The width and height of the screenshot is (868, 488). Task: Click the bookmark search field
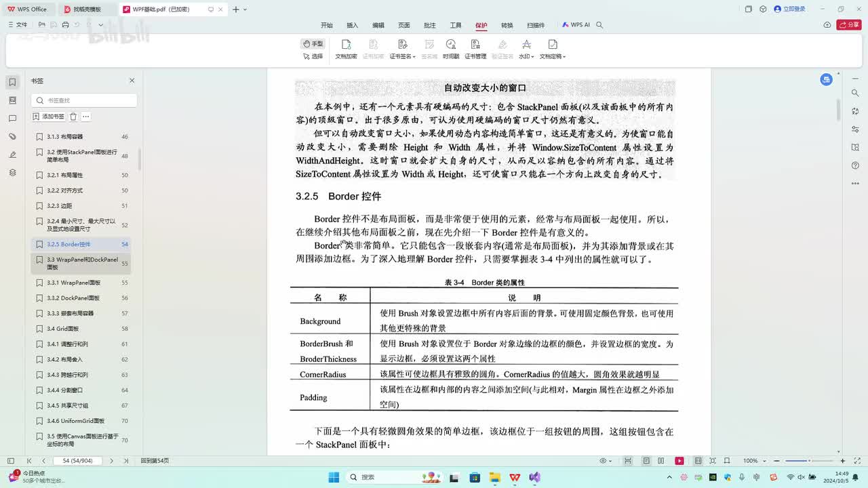[84, 100]
